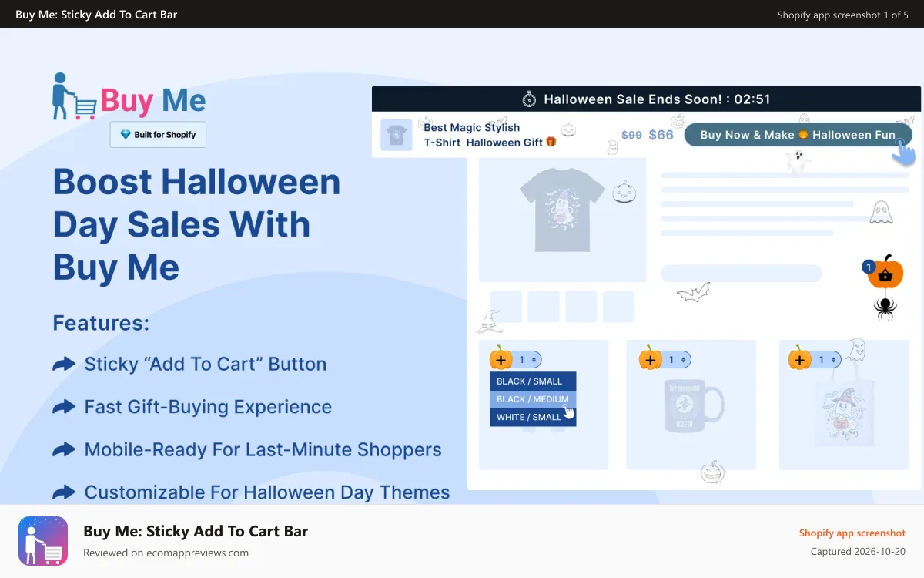Click Reviewed on ecomappreviews.com text
Image resolution: width=924 pixels, height=578 pixels.
pos(166,553)
